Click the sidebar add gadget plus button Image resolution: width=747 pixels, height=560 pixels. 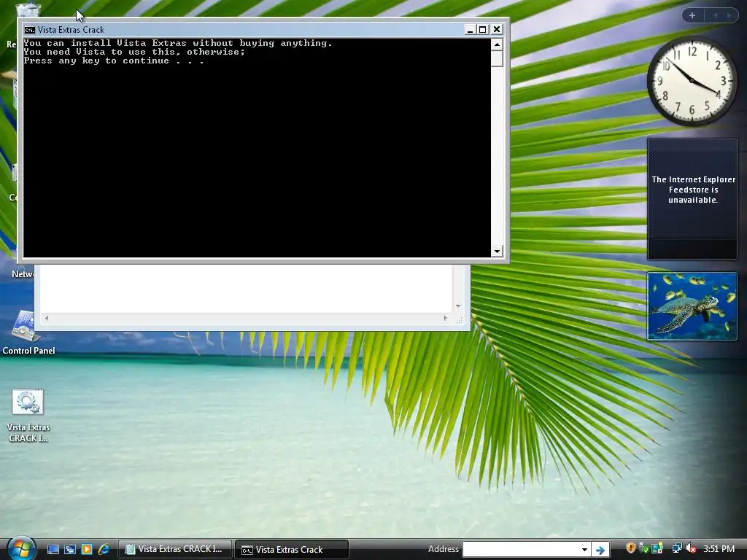pyautogui.click(x=692, y=15)
